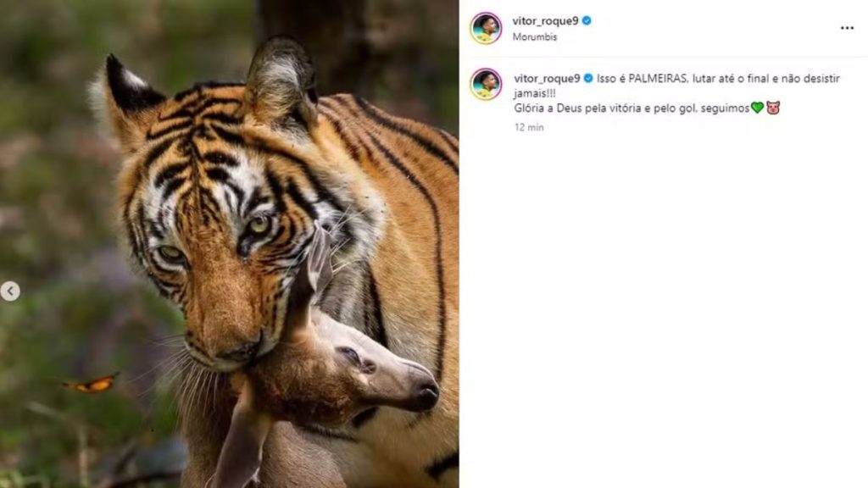Click the tiger photo on the left
This screenshot has width=868, height=488.
(229, 244)
